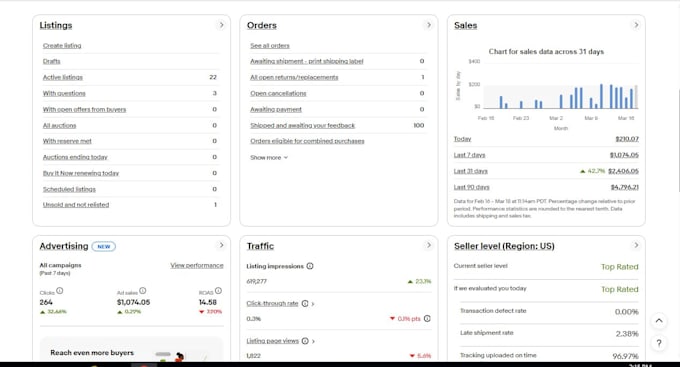This screenshot has height=367, width=680.
Task: Click Active listings count 22
Action: [x=213, y=77]
